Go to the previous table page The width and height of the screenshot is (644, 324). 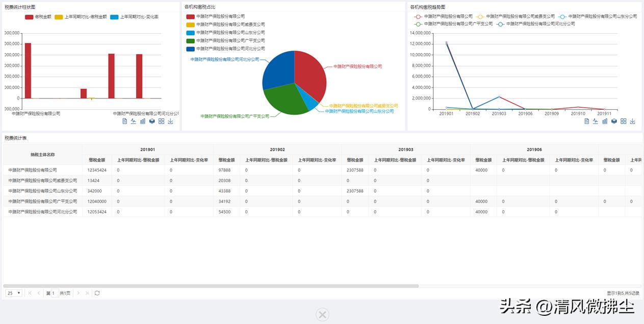pos(39,293)
